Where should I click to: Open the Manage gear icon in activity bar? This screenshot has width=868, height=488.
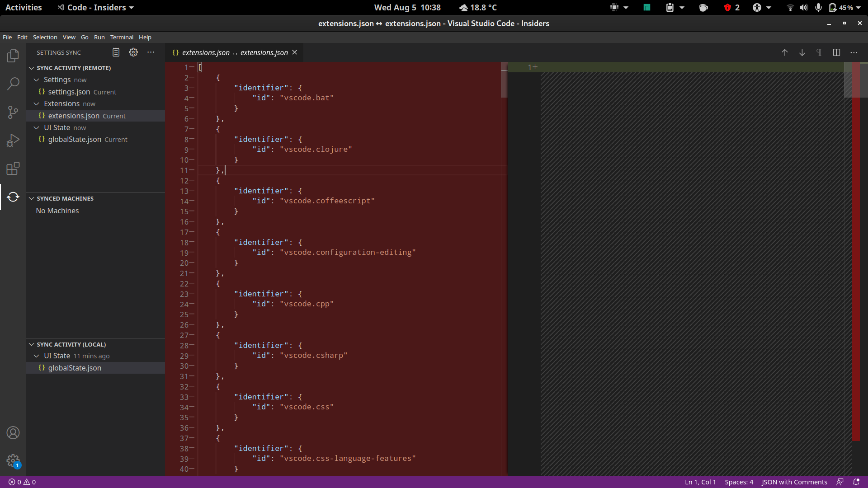13,460
